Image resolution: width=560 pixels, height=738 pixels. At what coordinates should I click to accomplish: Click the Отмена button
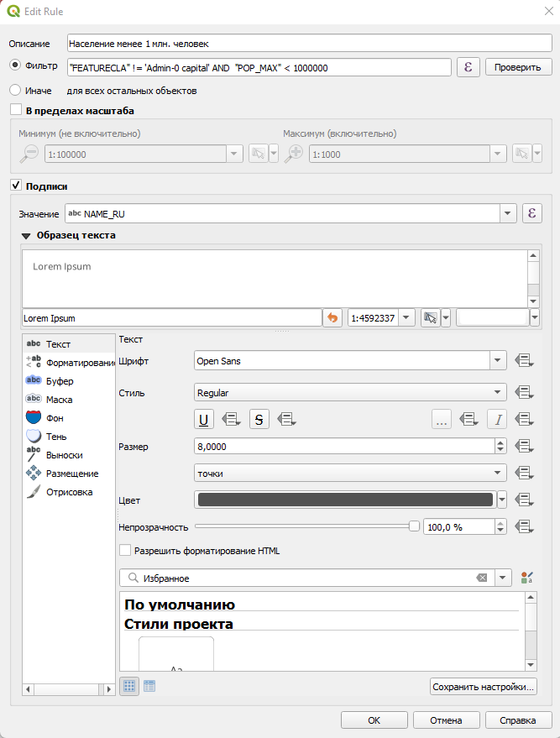446,720
